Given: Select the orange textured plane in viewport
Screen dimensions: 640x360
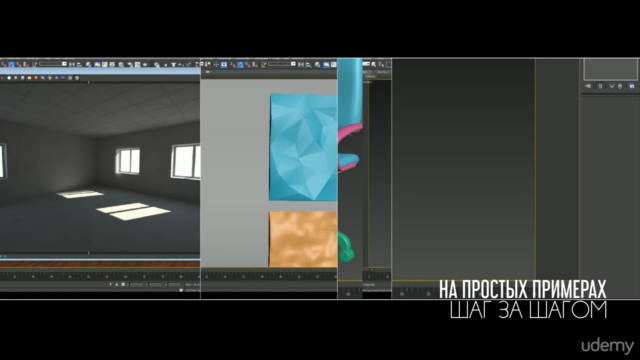Looking at the screenshot, I should click(x=303, y=239).
